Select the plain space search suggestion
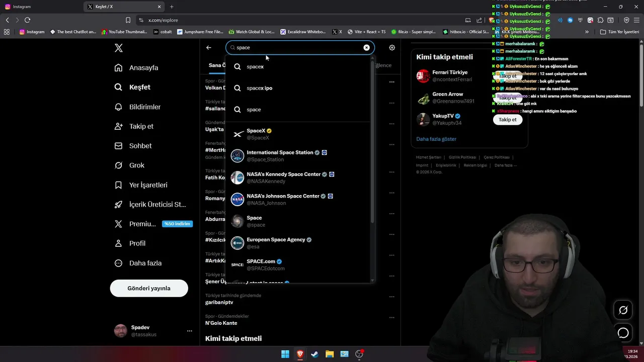Image resolution: width=644 pixels, height=362 pixels. [x=298, y=109]
